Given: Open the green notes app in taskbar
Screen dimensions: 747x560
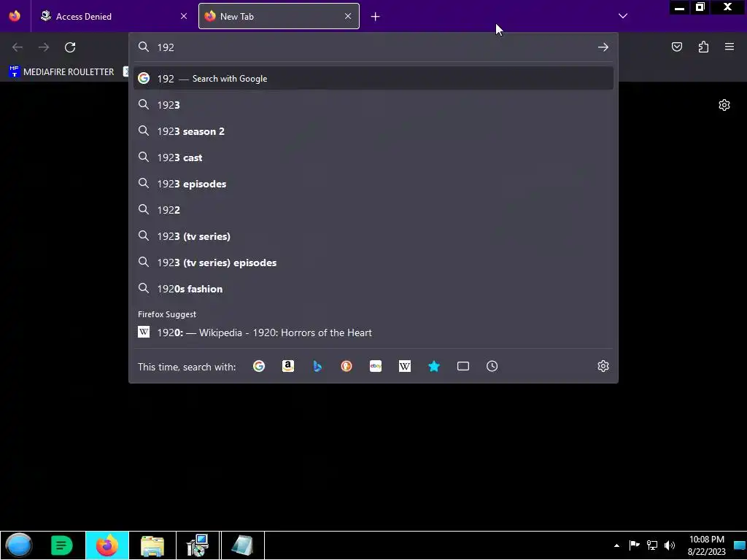Looking at the screenshot, I should [61, 545].
